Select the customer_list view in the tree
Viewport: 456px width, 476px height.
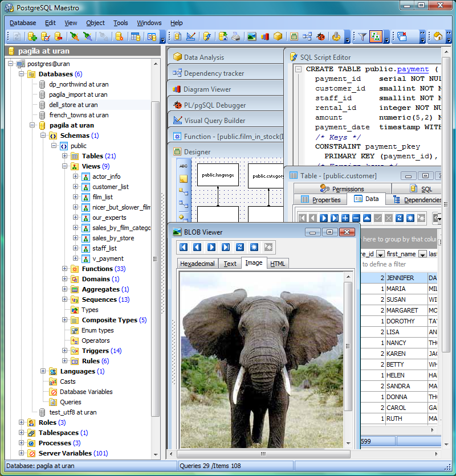coord(111,187)
